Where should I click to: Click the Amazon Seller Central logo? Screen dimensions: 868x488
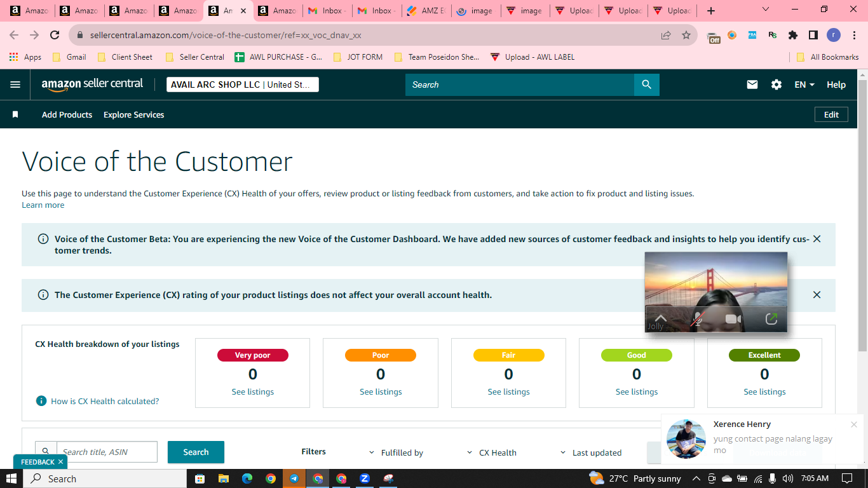pos(93,85)
